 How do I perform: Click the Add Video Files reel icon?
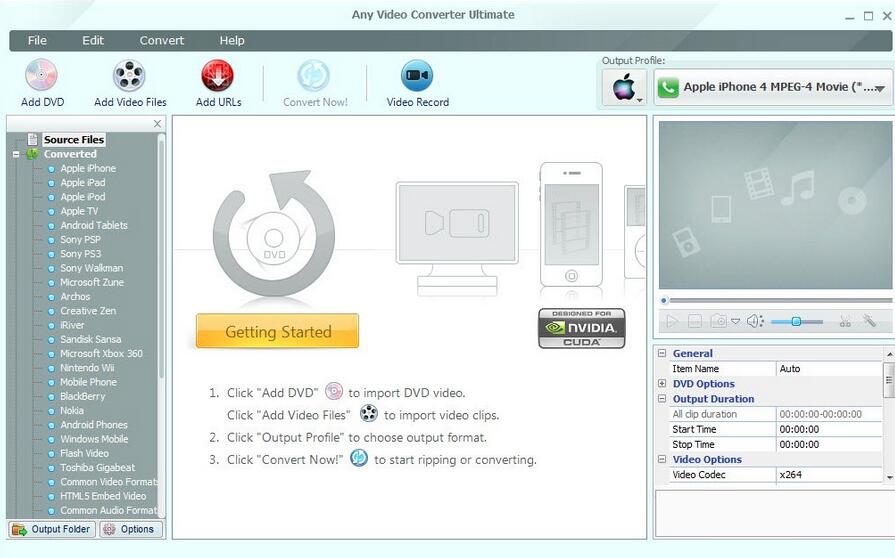click(129, 75)
